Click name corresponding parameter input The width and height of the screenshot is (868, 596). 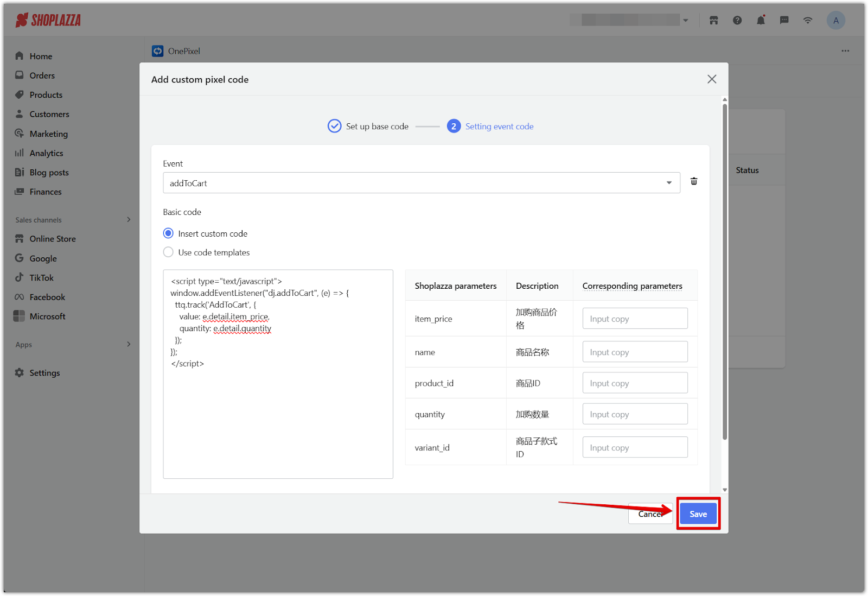[635, 352]
